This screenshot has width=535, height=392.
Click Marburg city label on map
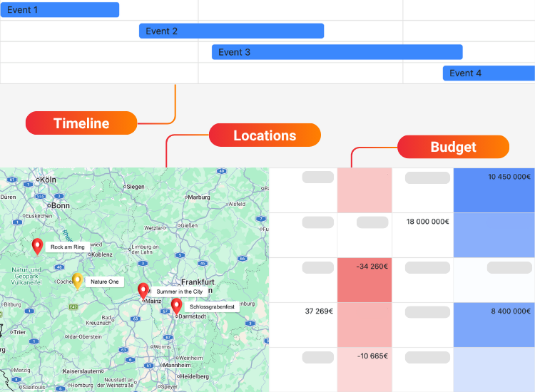pyautogui.click(x=199, y=197)
